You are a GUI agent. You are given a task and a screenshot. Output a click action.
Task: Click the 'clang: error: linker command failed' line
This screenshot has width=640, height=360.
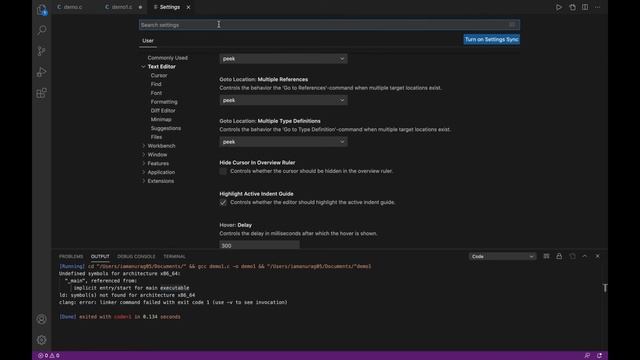point(173,302)
